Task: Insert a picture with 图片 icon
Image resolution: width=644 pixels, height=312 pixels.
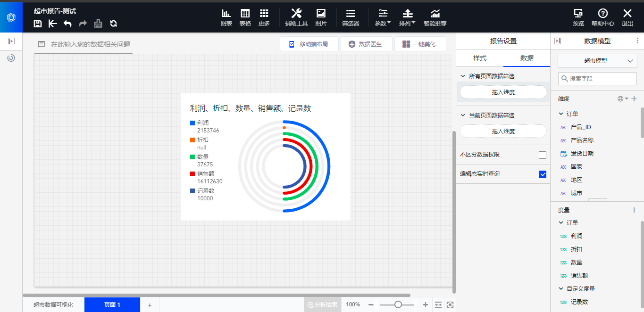Action: tap(321, 17)
